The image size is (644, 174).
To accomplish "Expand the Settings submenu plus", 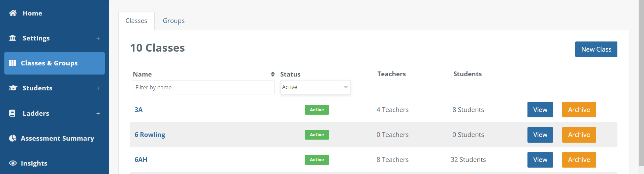I will (98, 38).
